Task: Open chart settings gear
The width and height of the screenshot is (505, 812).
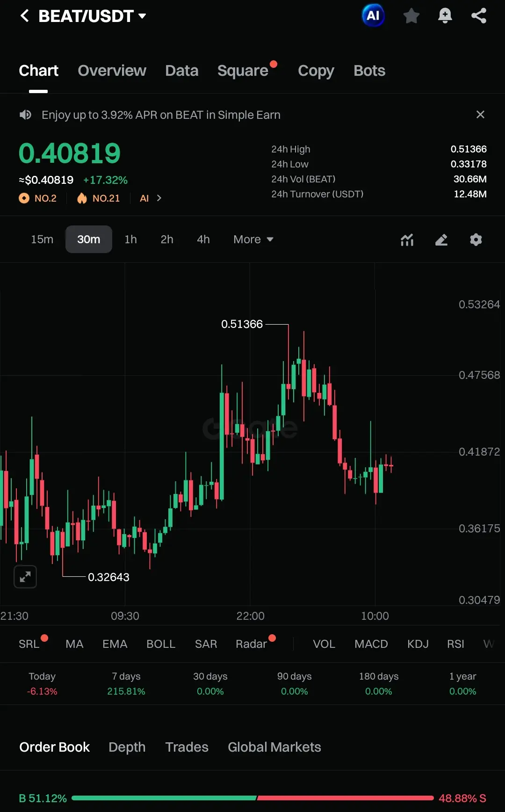Action: coord(476,239)
